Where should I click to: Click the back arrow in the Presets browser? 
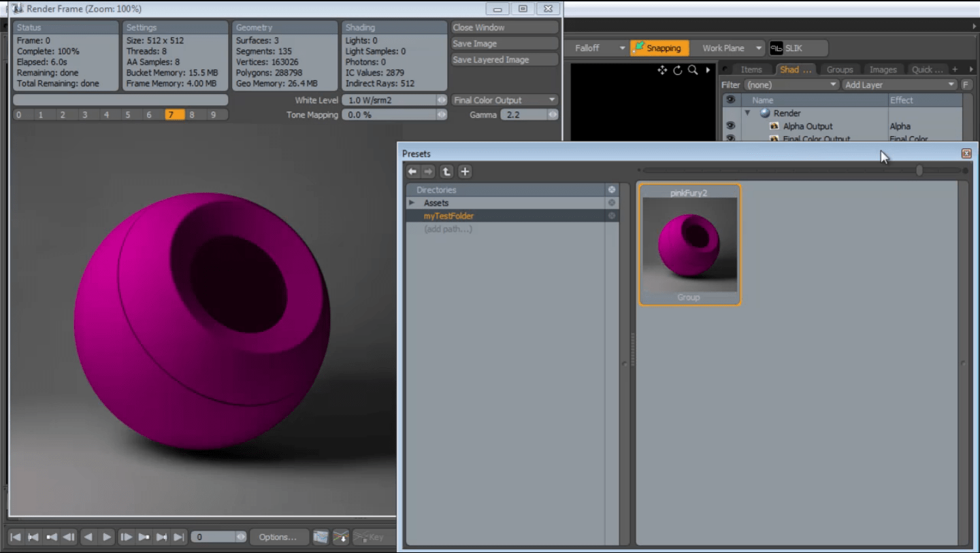412,172
